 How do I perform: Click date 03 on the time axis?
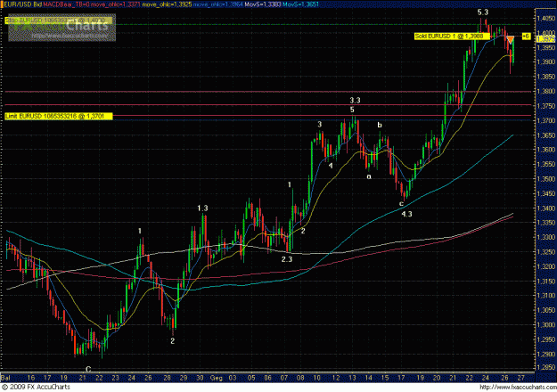(233, 378)
